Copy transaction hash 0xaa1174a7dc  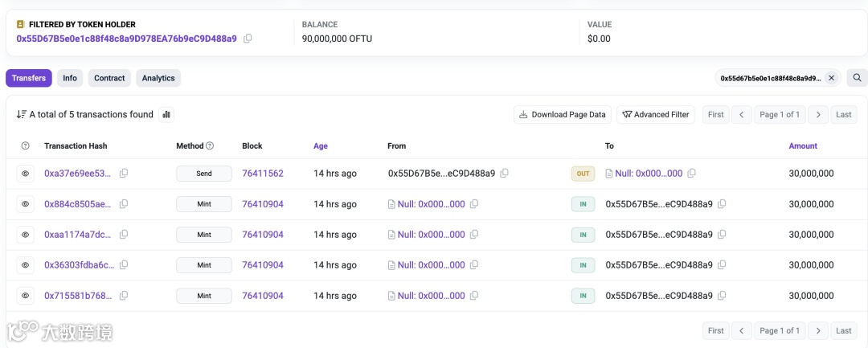pyautogui.click(x=124, y=235)
